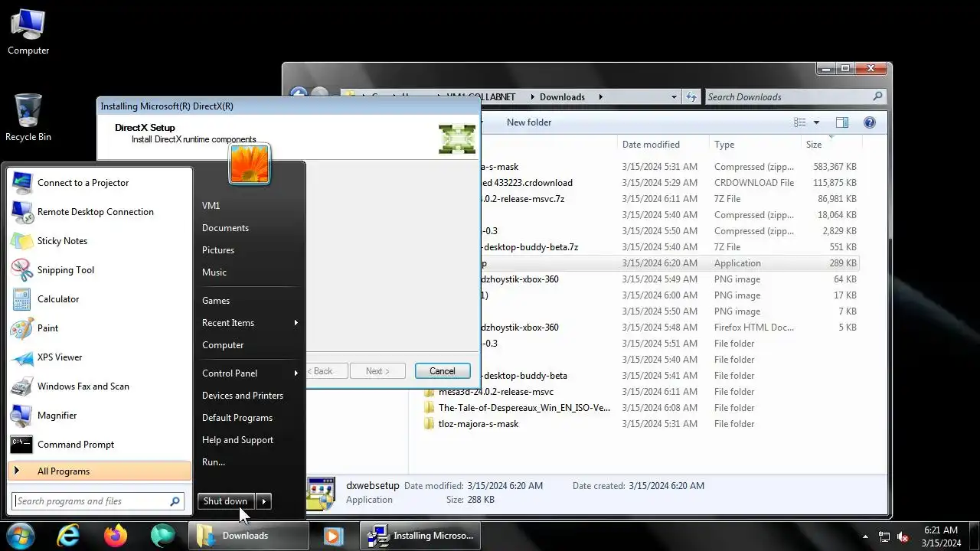
Task: Open the address bar history dropdown
Action: pyautogui.click(x=674, y=97)
